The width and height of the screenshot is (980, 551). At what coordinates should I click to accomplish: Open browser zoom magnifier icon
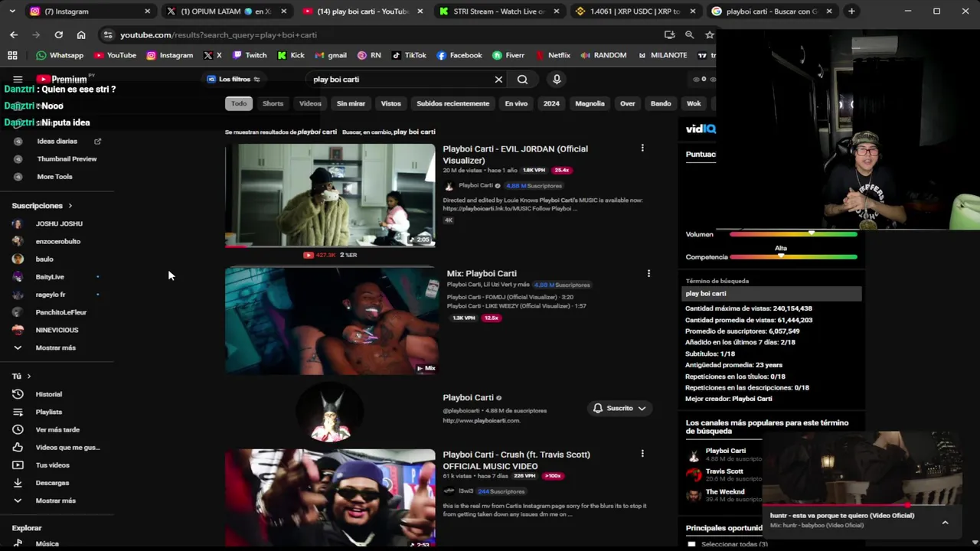(689, 34)
